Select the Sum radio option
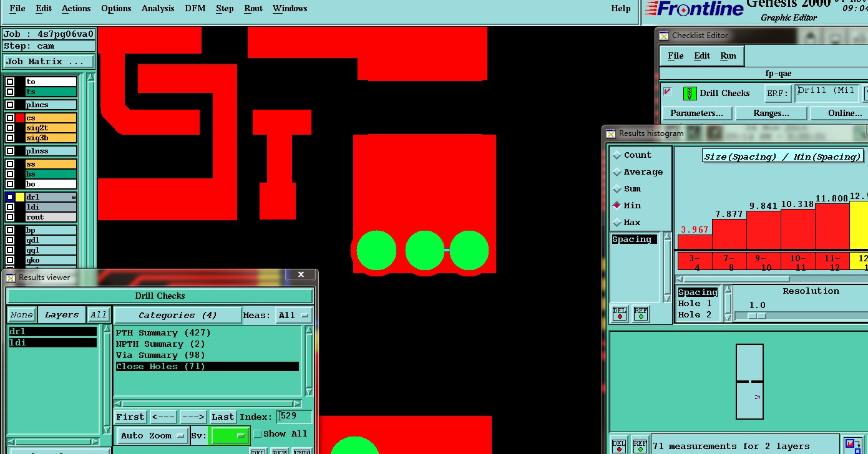868x454 pixels. tap(618, 189)
